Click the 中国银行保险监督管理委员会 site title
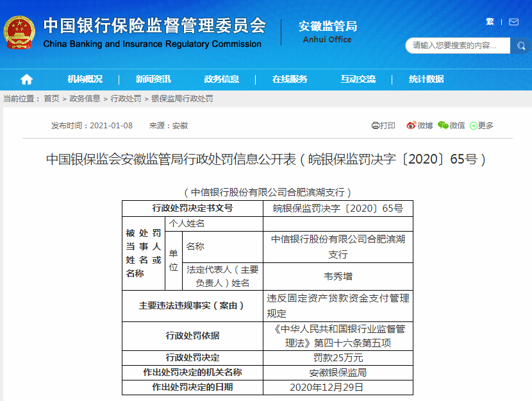The image size is (532, 401). pyautogui.click(x=154, y=26)
